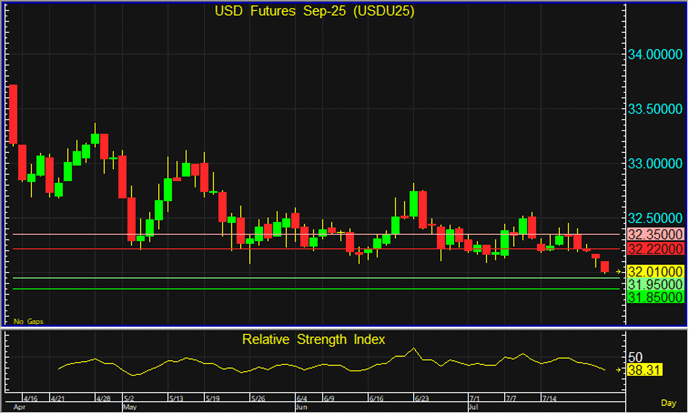Click the current price arrow marker beside 32.01000

tap(620, 271)
